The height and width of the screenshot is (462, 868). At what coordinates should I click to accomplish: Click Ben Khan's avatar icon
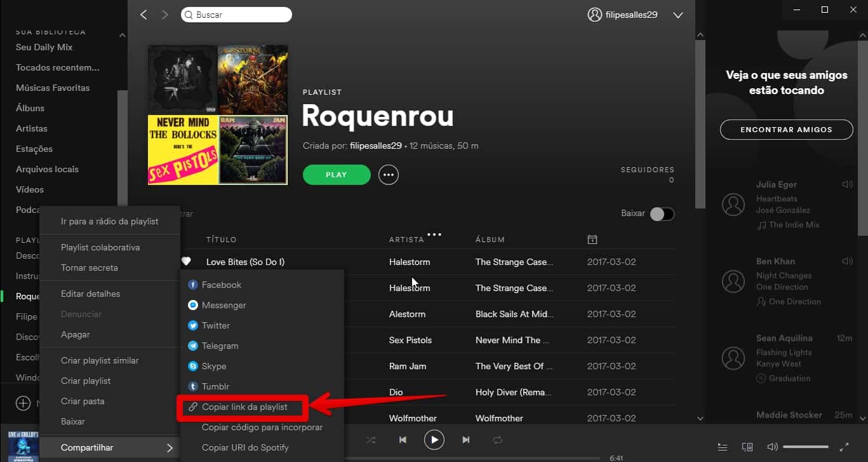pos(733,281)
